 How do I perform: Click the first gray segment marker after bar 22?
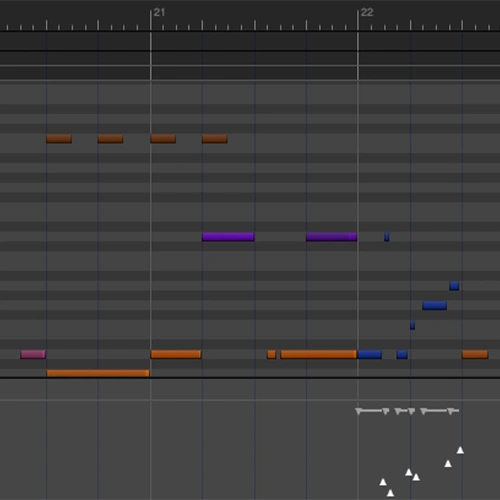click(x=372, y=411)
